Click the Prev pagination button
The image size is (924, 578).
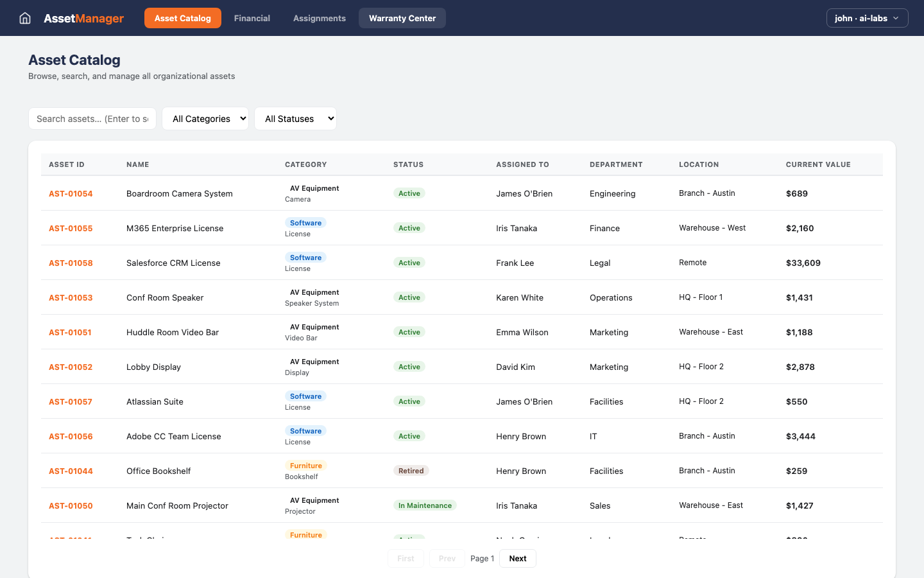click(x=447, y=558)
